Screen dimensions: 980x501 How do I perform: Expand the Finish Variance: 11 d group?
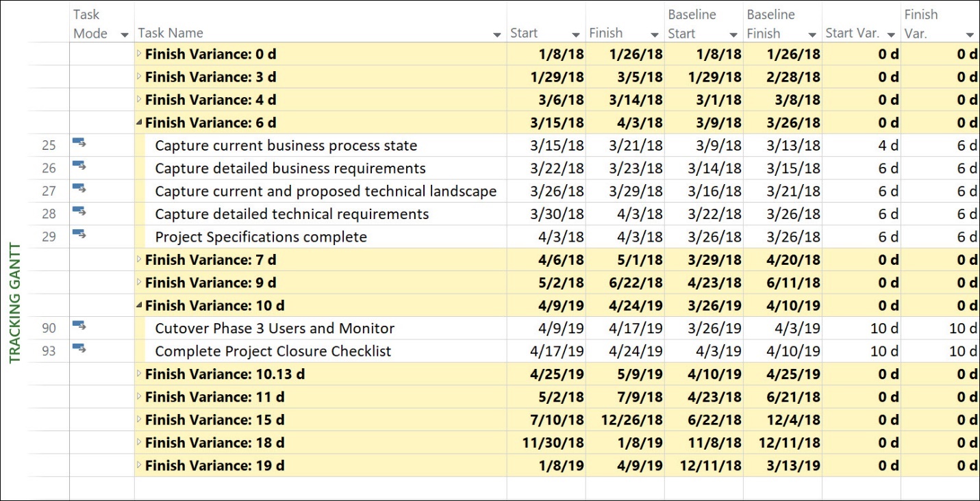[140, 397]
